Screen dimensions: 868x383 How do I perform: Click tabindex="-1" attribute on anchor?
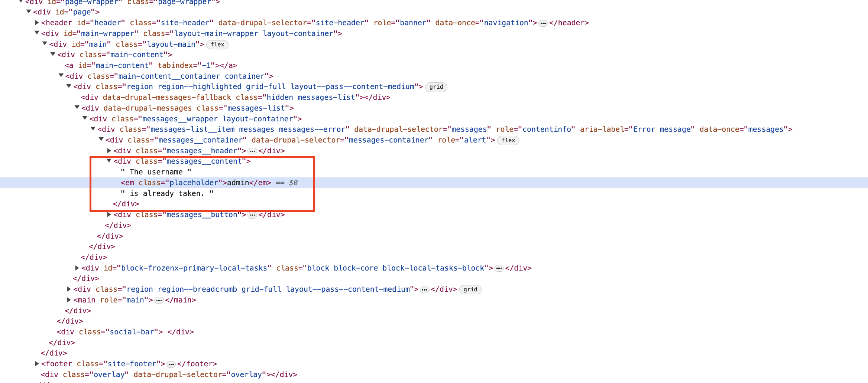click(x=186, y=65)
